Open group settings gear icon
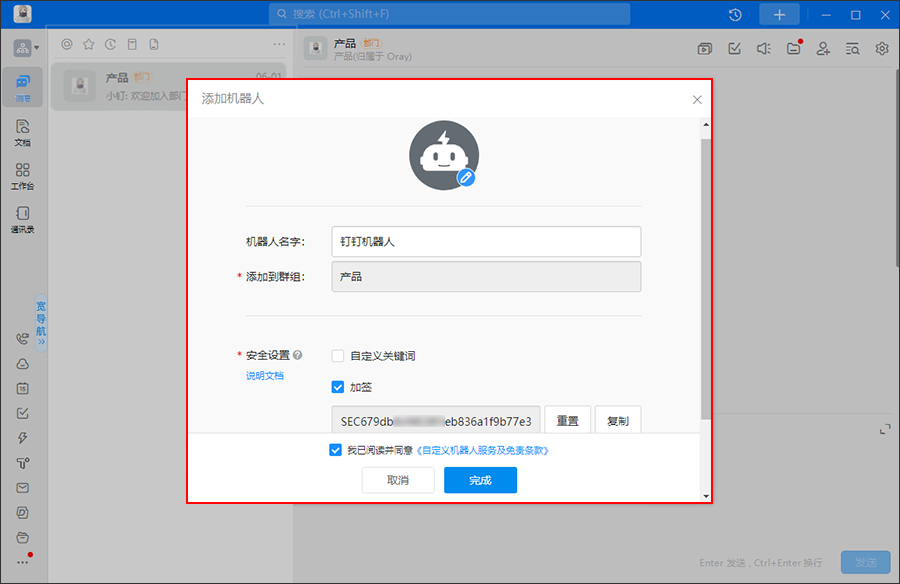The width and height of the screenshot is (900, 584). 882,49
